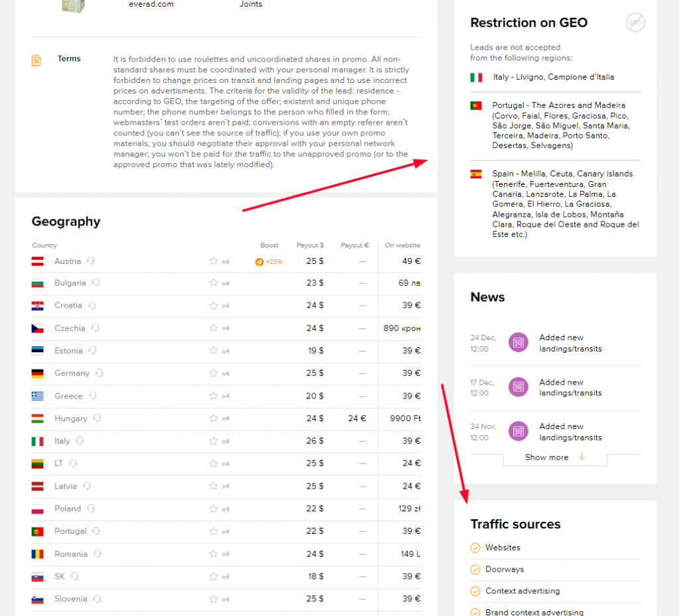Click the Spain flag icon in GEO restrictions
The height and width of the screenshot is (616, 679).
(476, 174)
